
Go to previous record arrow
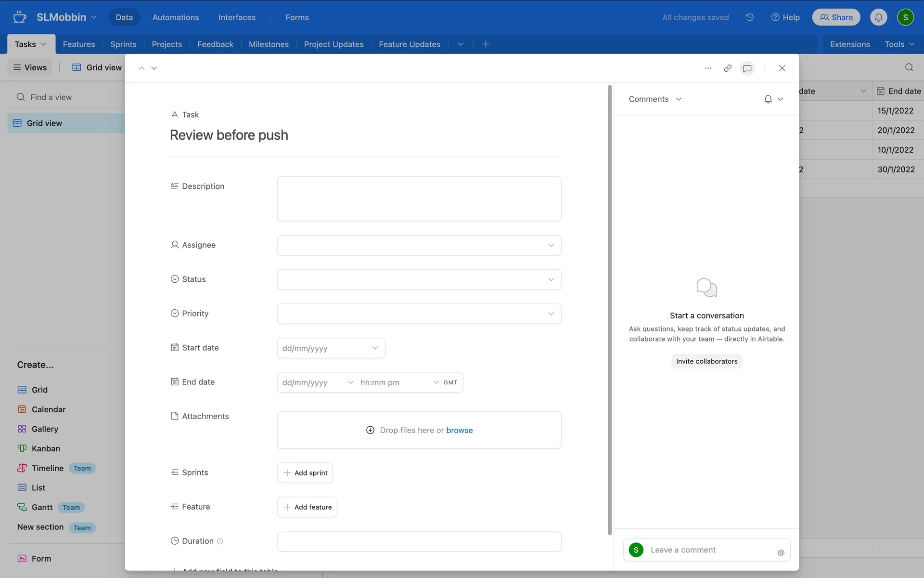(141, 68)
